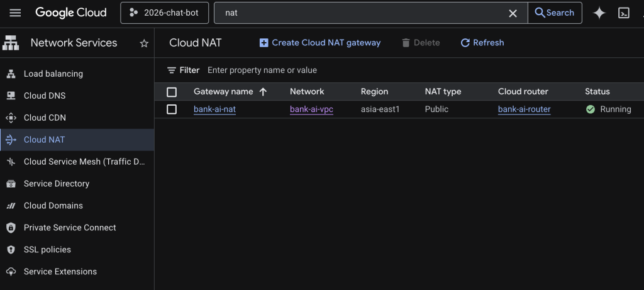Click the Search button

[x=555, y=13]
